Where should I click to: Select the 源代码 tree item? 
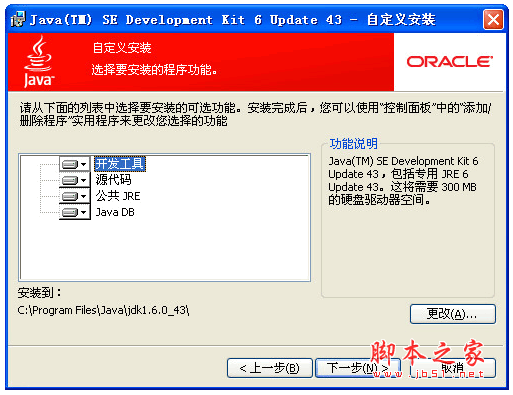click(x=113, y=180)
